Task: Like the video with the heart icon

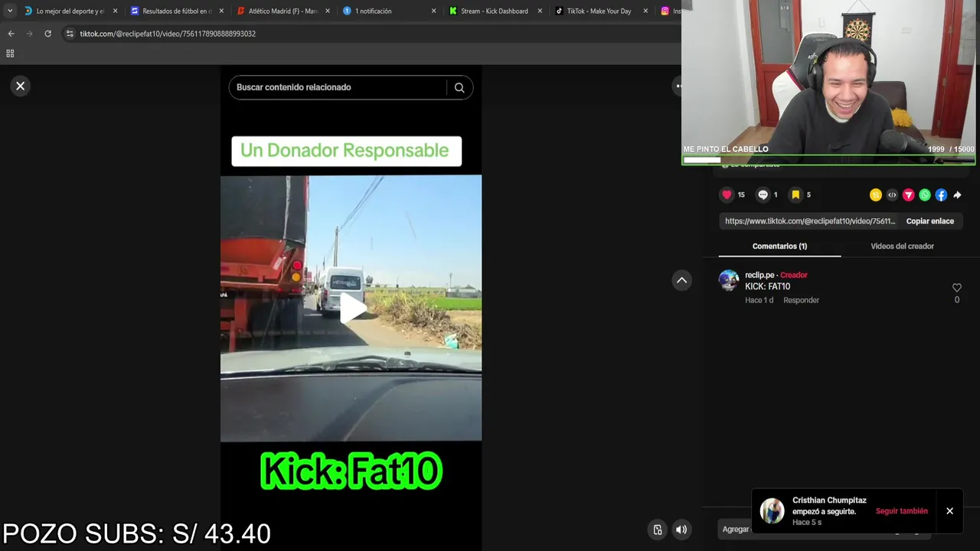Action: (727, 194)
